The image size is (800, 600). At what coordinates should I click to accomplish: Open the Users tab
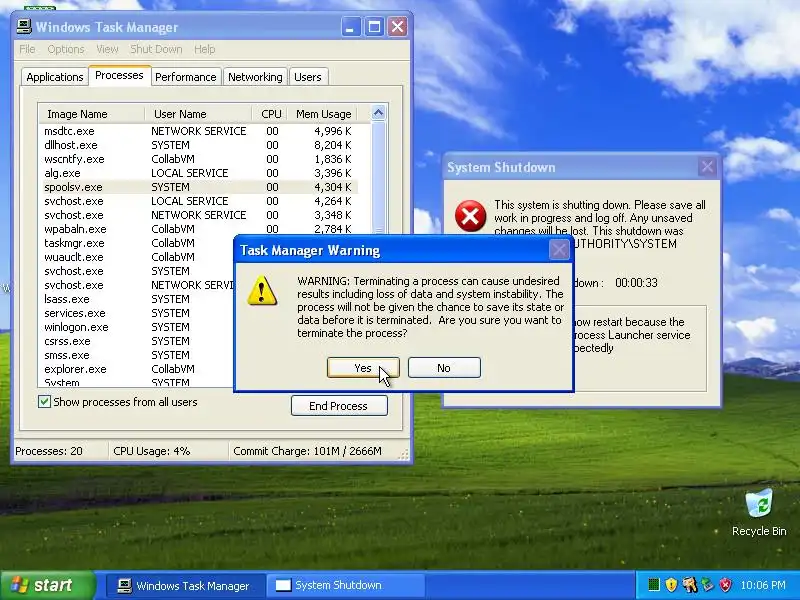(x=308, y=77)
